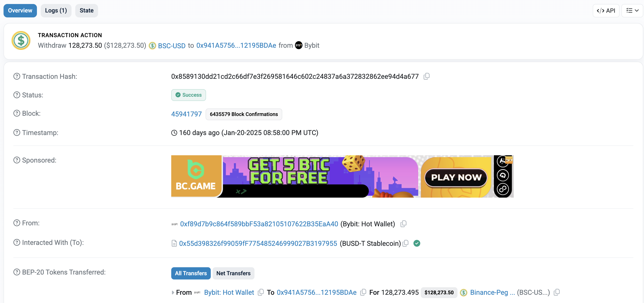Copy the BUSD-T Stablecoin contract address

(x=405, y=243)
